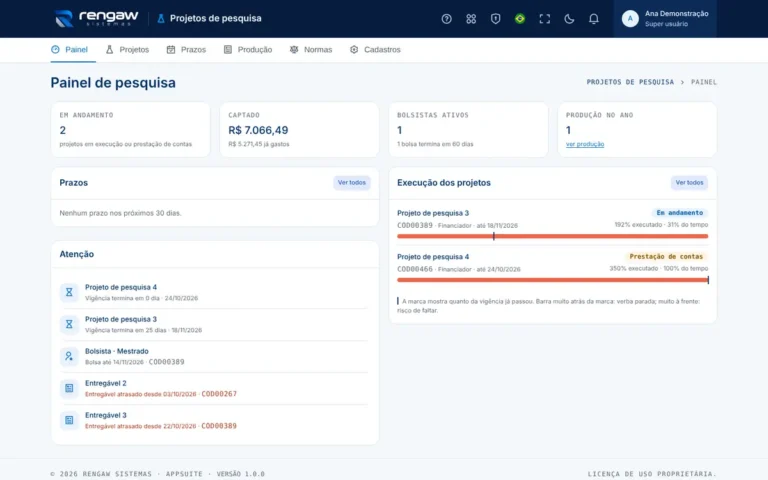Click Projeto de pesquisa 4 progress bar
768x480 pixels.
tap(552, 280)
